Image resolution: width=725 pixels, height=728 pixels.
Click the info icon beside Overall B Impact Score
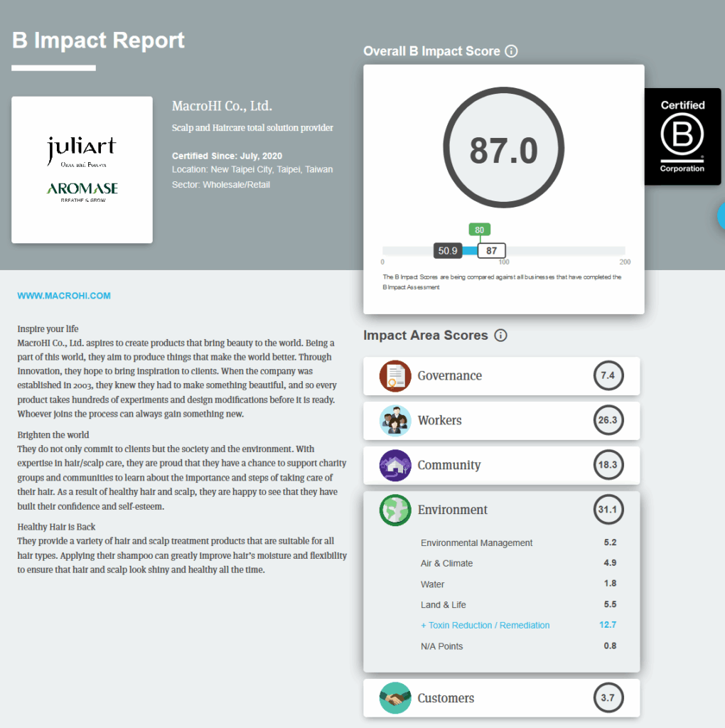[511, 51]
